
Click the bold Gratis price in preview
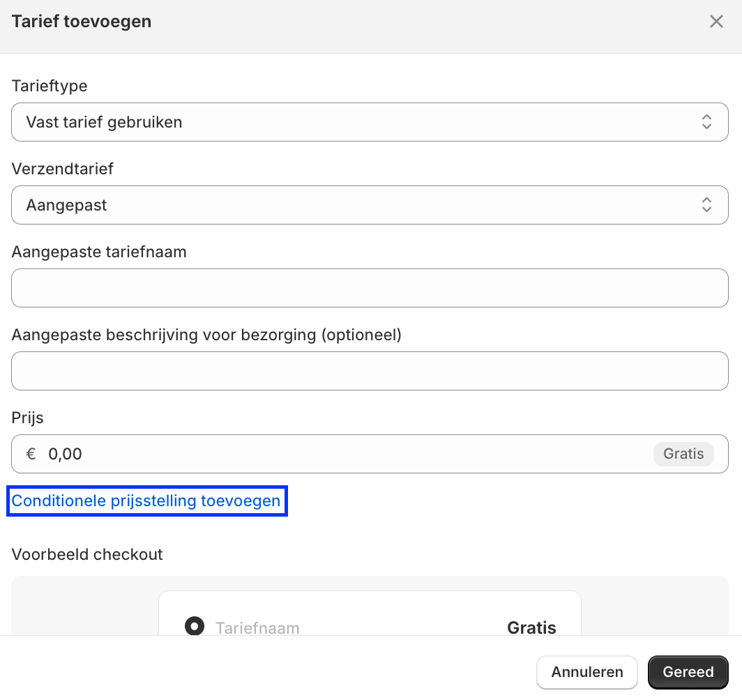tap(531, 627)
